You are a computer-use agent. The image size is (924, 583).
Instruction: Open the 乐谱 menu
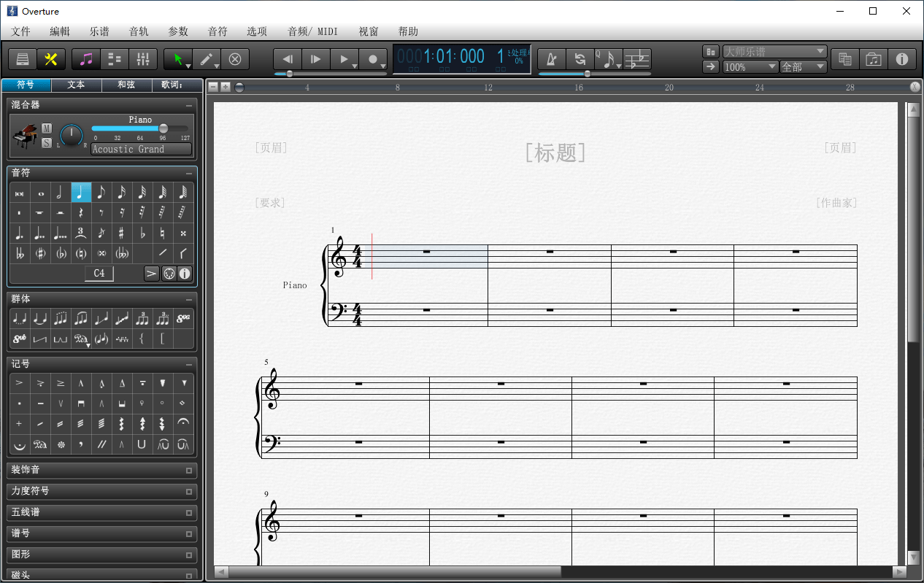pyautogui.click(x=100, y=31)
